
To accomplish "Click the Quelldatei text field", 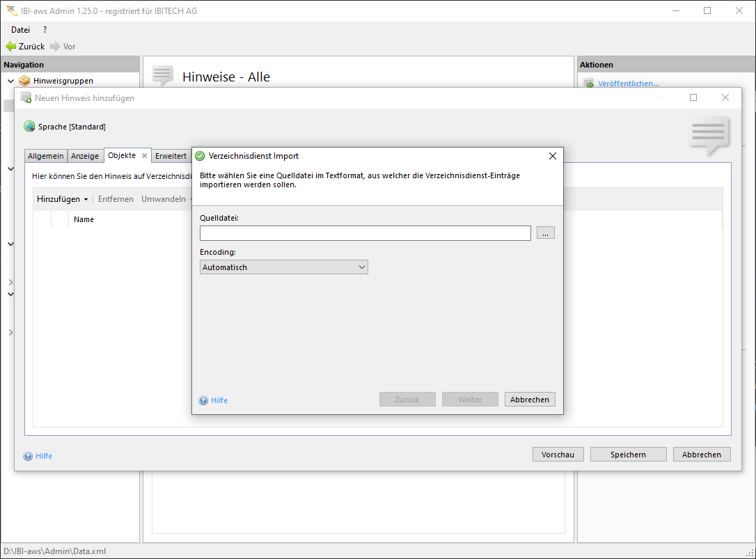I will click(365, 233).
